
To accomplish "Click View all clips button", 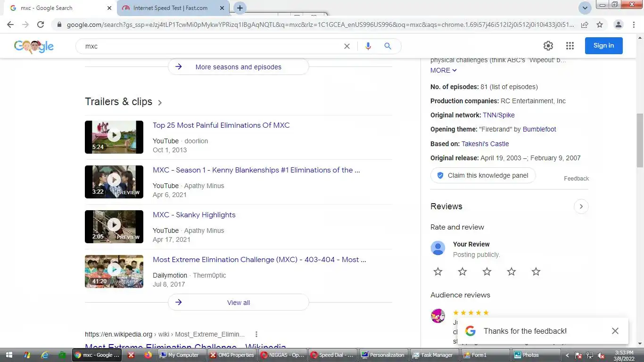I will pyautogui.click(x=239, y=303).
